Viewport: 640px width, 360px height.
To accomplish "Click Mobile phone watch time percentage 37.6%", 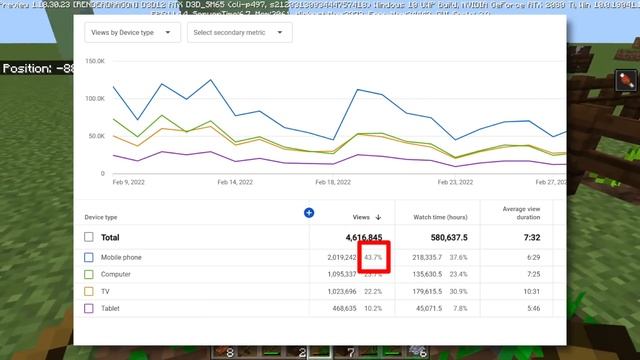I will coord(458,258).
